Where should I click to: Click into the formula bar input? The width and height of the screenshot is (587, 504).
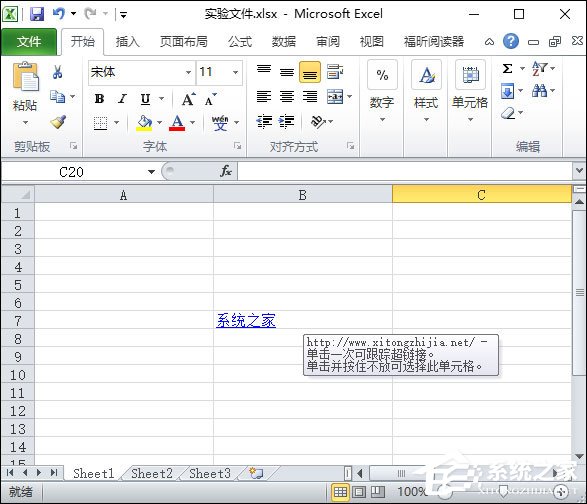tap(404, 171)
